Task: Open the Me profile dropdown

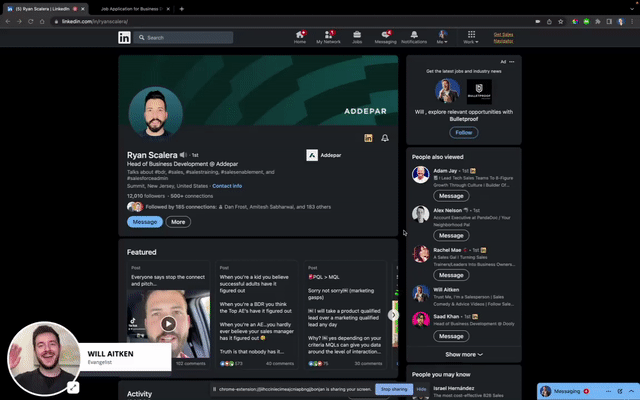Action: point(442,37)
